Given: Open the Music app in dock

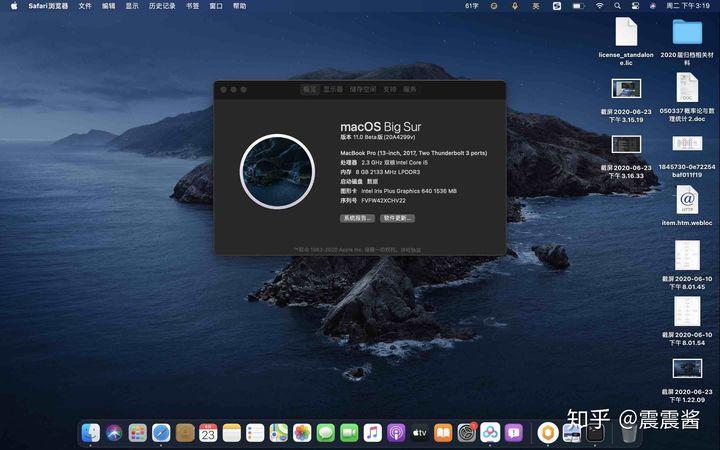Looking at the screenshot, I should pyautogui.click(x=372, y=432).
